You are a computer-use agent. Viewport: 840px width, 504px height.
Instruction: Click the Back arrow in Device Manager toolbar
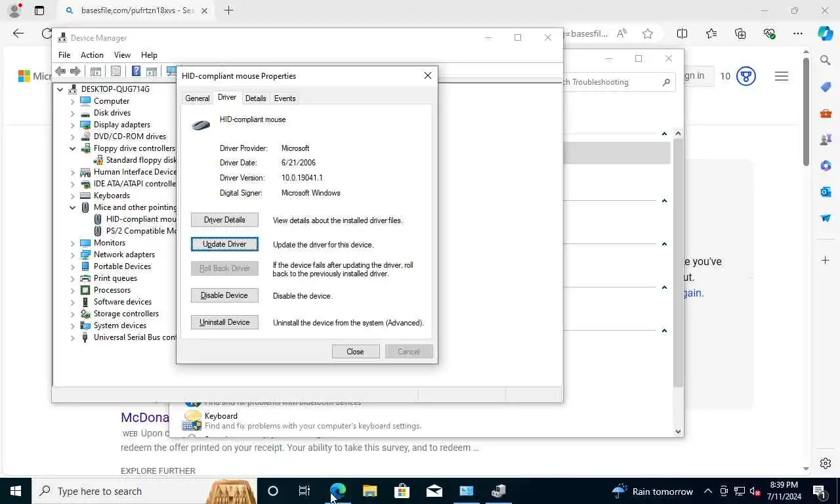[x=60, y=72]
